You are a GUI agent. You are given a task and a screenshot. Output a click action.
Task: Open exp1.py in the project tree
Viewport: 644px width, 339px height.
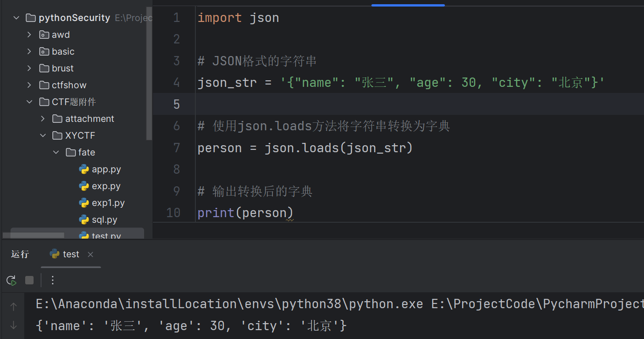[108, 203]
